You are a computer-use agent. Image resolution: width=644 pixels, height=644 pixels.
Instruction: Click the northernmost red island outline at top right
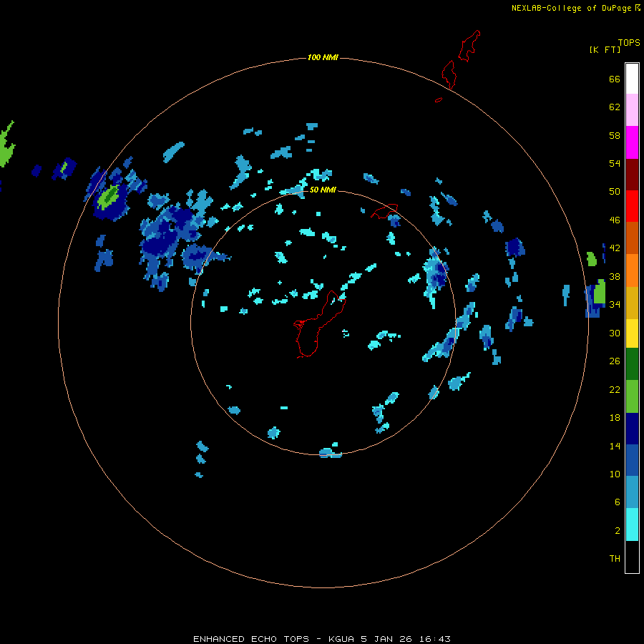pos(469,46)
